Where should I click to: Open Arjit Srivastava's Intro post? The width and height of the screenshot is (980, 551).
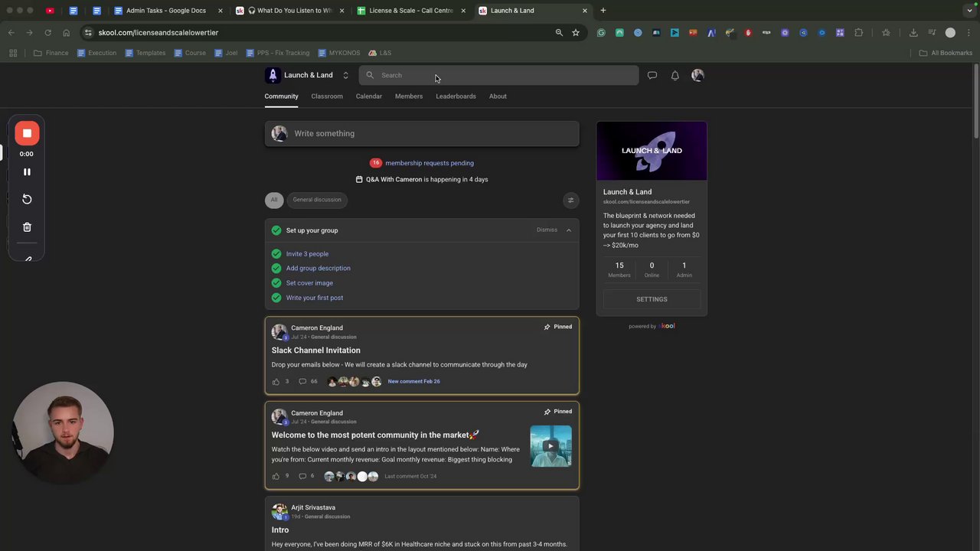[x=280, y=530]
